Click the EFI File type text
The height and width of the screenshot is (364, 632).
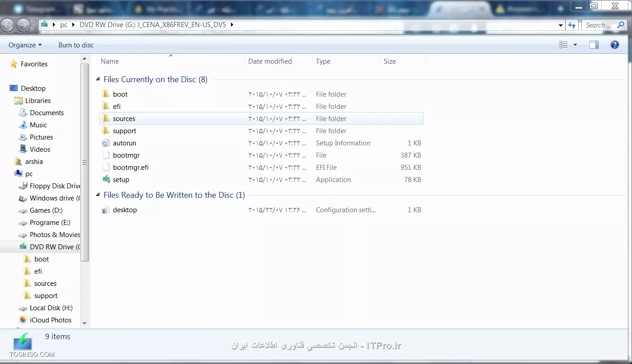coord(326,167)
